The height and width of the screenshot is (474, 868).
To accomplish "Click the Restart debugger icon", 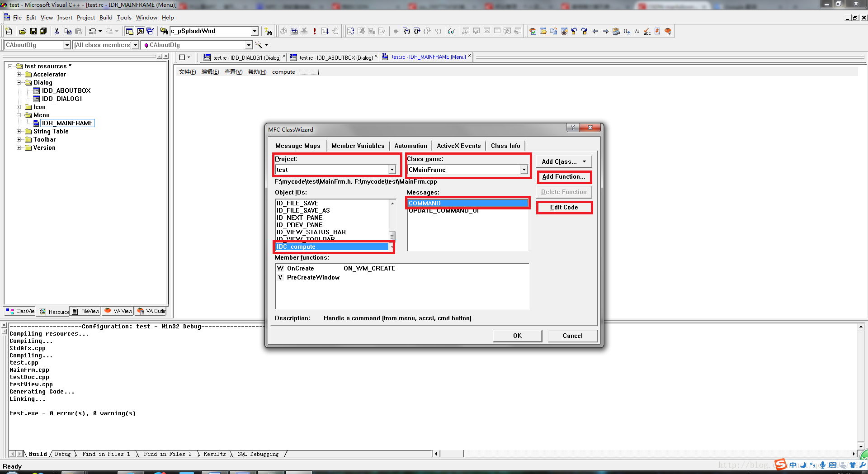I will click(351, 31).
